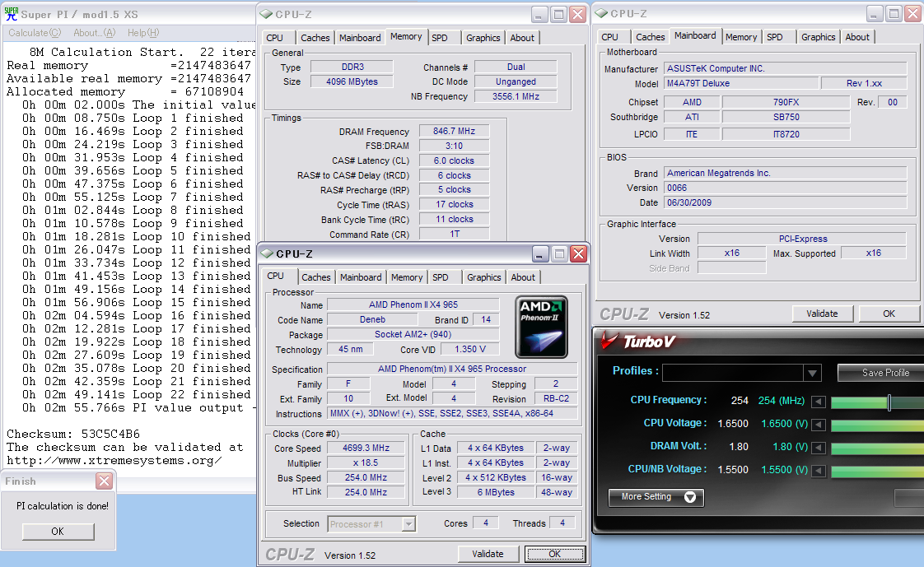Confirm the Finish dialog with OK
924x567 pixels.
[58, 531]
